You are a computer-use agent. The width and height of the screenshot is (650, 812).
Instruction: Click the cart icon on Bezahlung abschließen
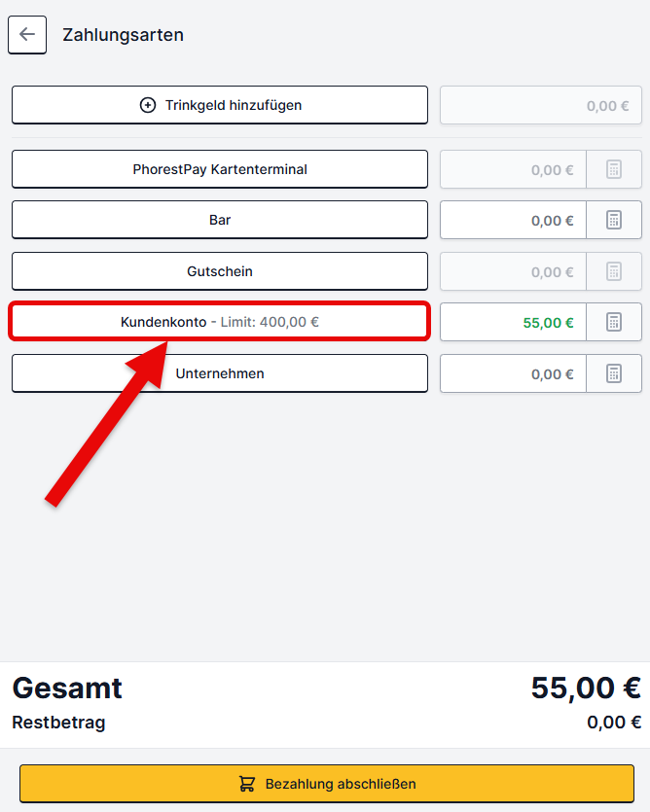point(247,784)
